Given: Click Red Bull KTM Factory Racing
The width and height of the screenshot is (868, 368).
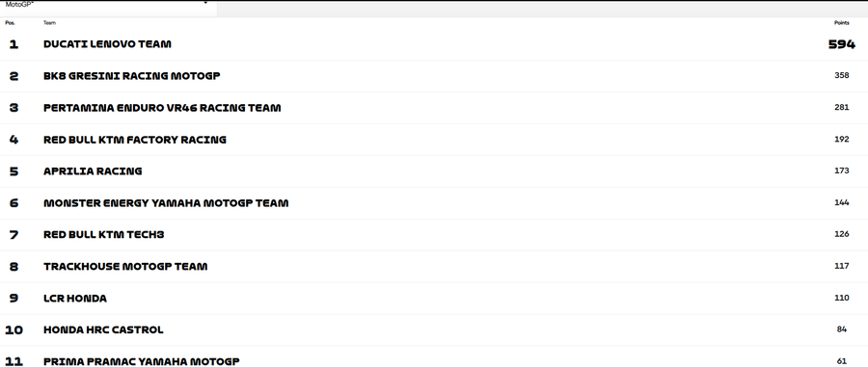Looking at the screenshot, I should click(x=135, y=140).
